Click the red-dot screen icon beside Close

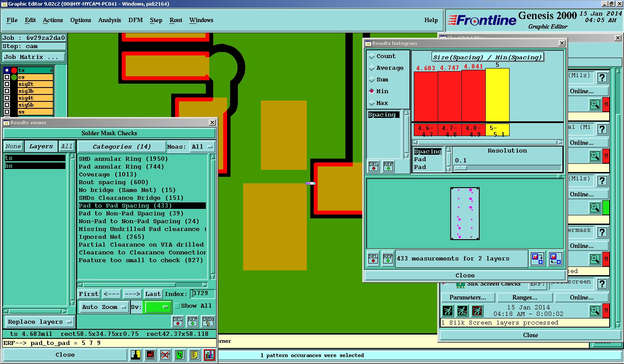click(x=150, y=355)
